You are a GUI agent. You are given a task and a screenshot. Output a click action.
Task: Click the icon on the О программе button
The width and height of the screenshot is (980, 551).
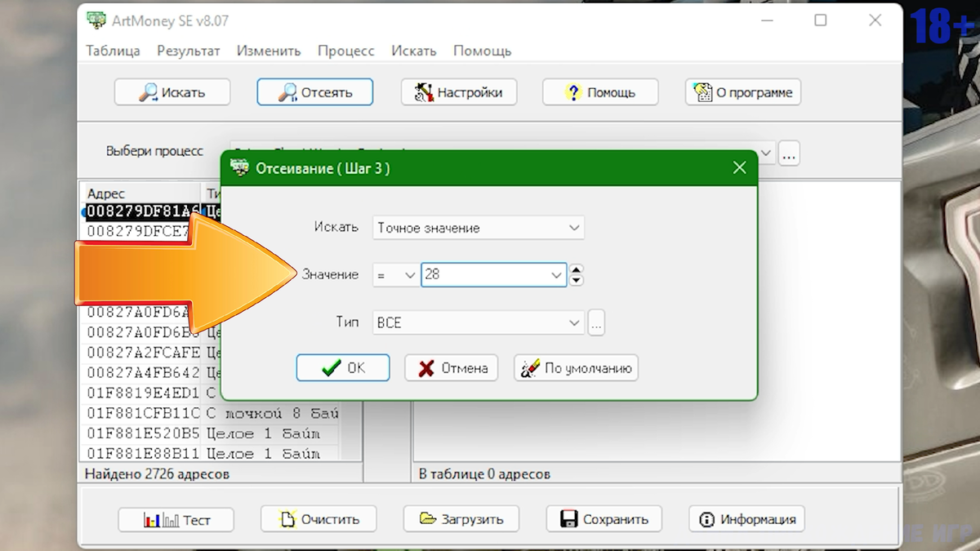(702, 92)
